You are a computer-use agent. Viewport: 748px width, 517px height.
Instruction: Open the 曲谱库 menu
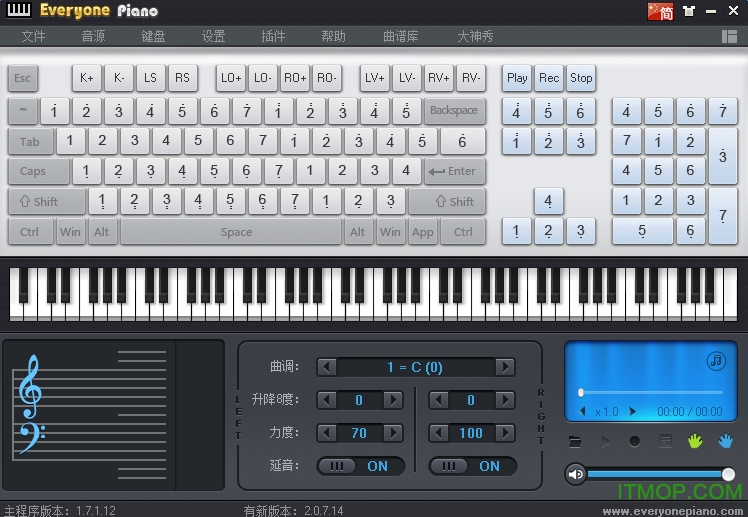[401, 36]
